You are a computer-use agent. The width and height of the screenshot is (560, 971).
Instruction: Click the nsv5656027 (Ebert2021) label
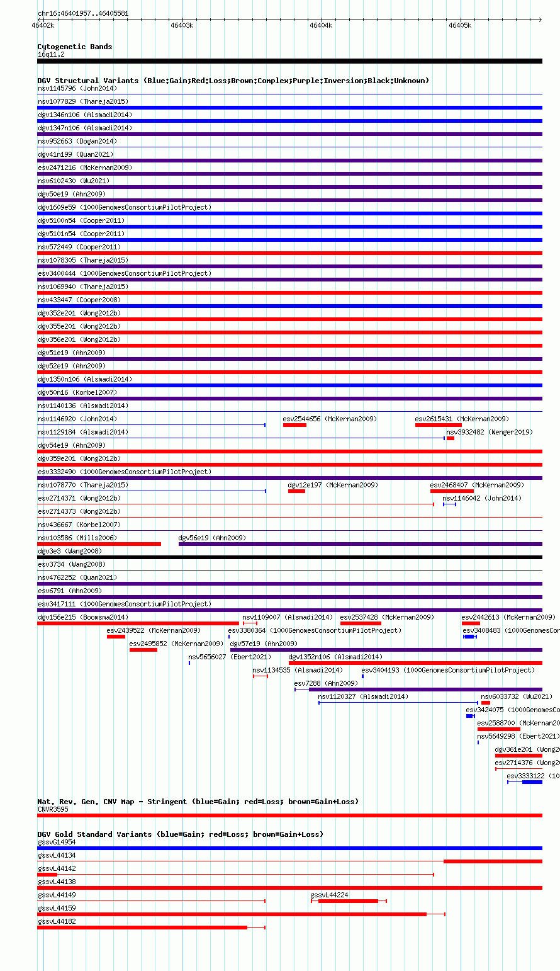230,657
